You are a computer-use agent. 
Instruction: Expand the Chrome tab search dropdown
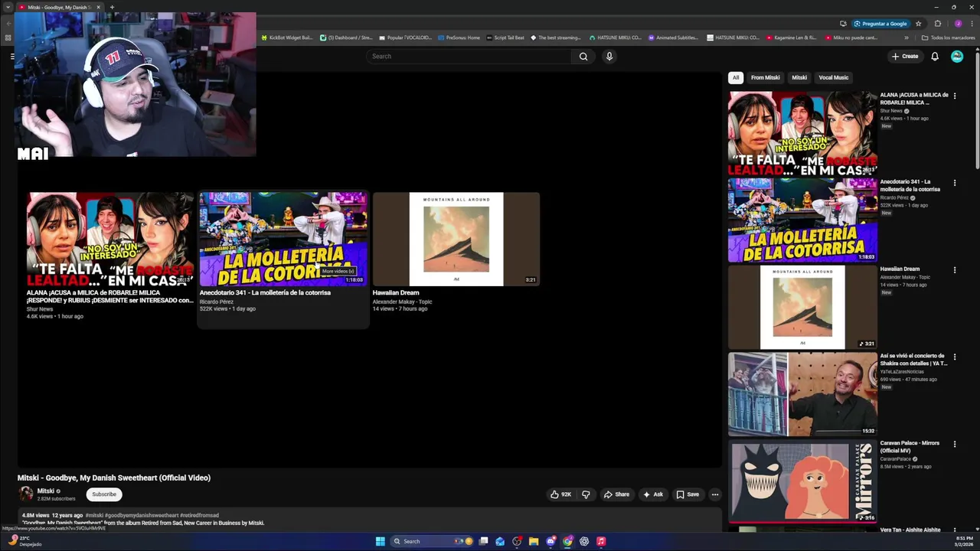point(8,8)
